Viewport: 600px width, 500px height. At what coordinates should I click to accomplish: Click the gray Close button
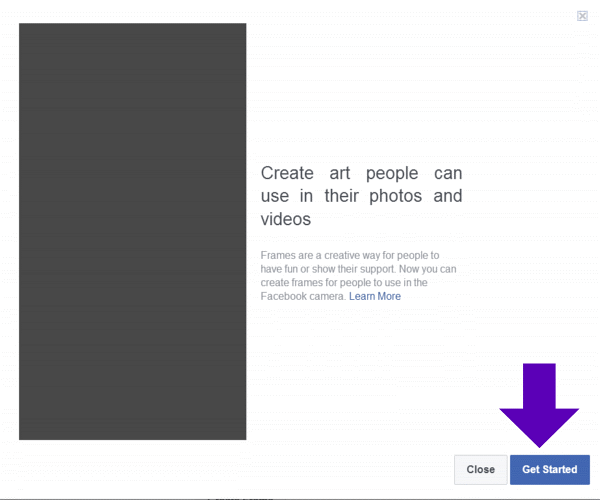480,469
